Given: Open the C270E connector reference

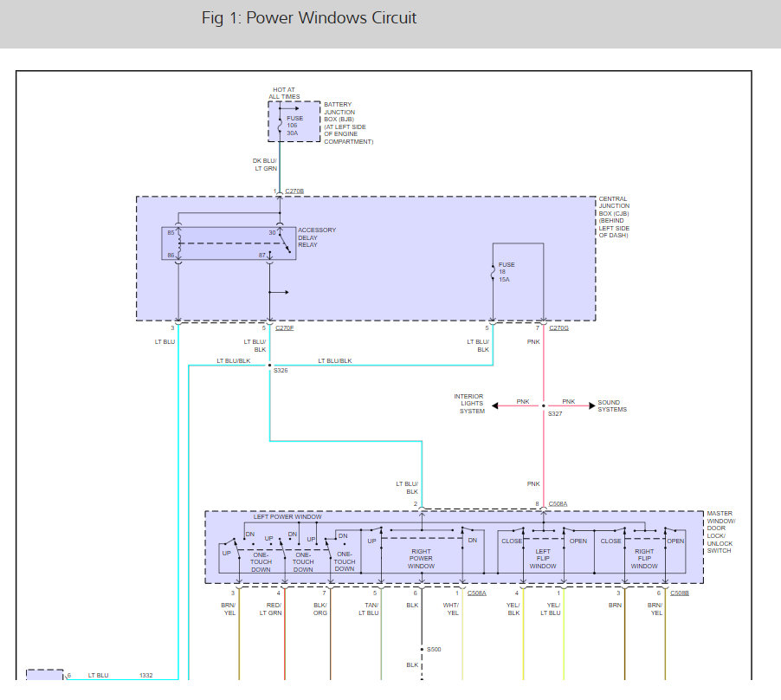Looking at the screenshot, I should (284, 327).
